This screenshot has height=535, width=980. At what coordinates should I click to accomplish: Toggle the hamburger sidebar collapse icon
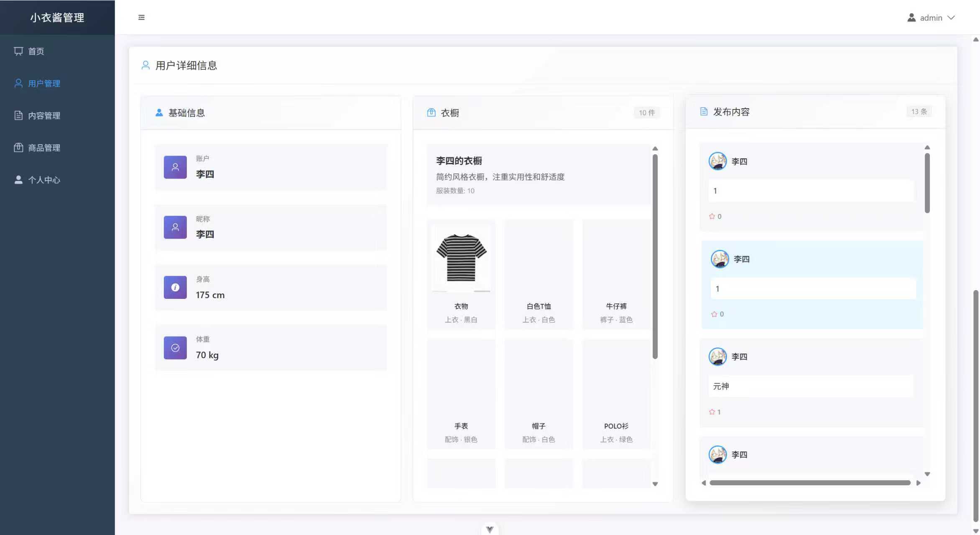[141, 18]
